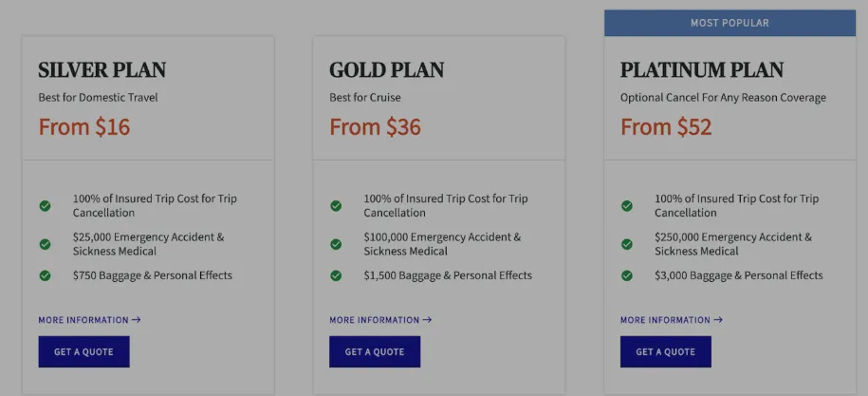Click Gold Plan $1,500 baggage checkmark icon
Viewport: 868px width, 396px height.
(336, 275)
